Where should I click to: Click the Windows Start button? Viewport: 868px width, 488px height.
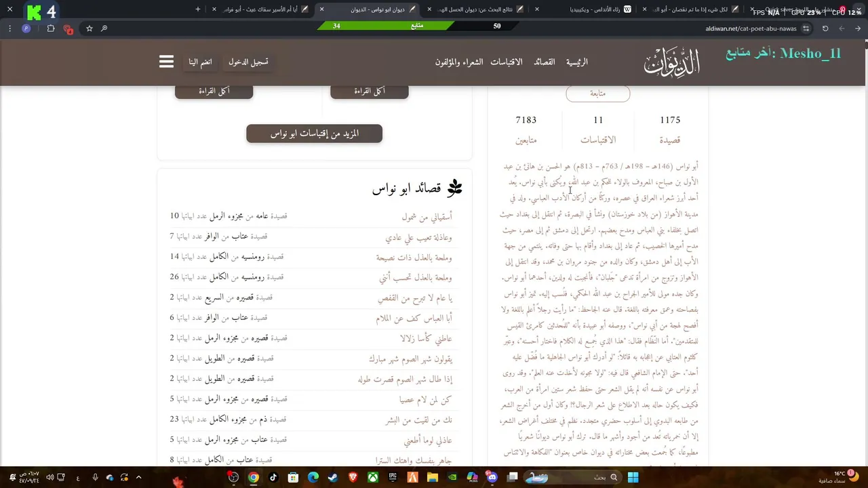tap(633, 477)
